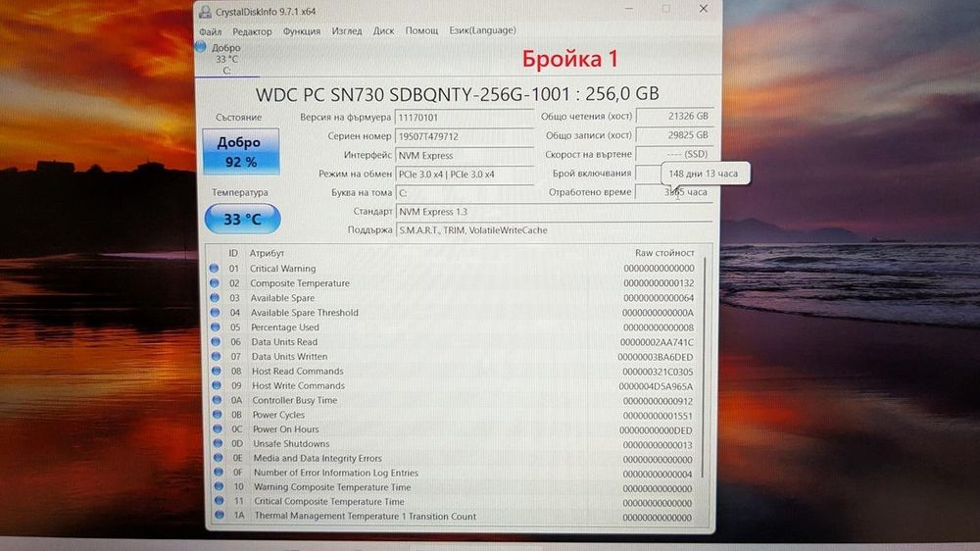Select the Critical Warning attribute name
Screen dimensions: 980x551
(x=282, y=269)
